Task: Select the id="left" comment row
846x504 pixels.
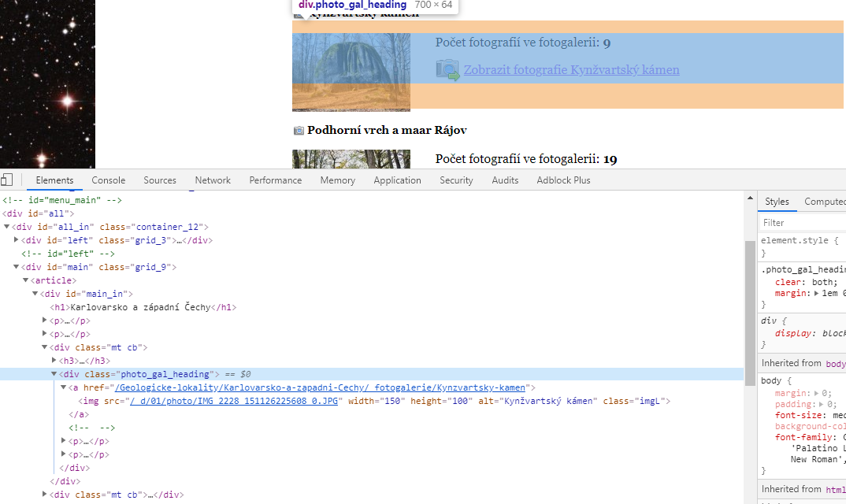Action: [x=68, y=254]
